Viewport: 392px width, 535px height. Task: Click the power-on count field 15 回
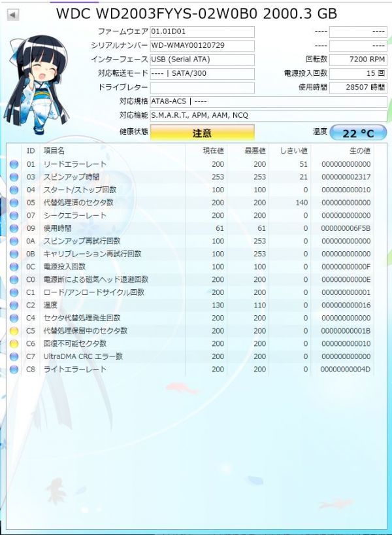(358, 73)
